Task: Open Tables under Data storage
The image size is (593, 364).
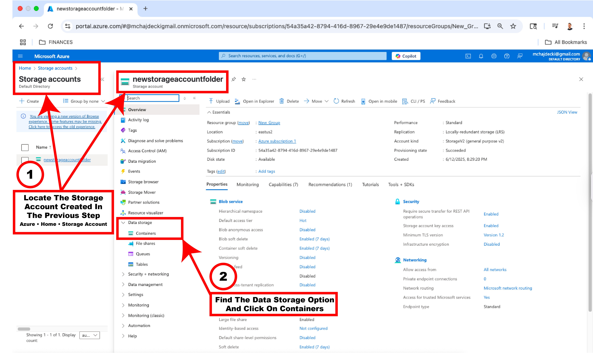Action: click(141, 264)
